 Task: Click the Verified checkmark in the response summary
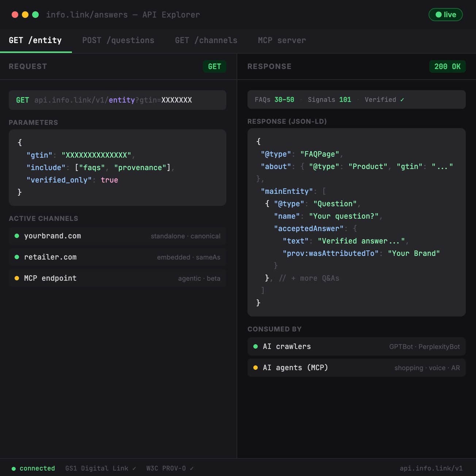(402, 99)
